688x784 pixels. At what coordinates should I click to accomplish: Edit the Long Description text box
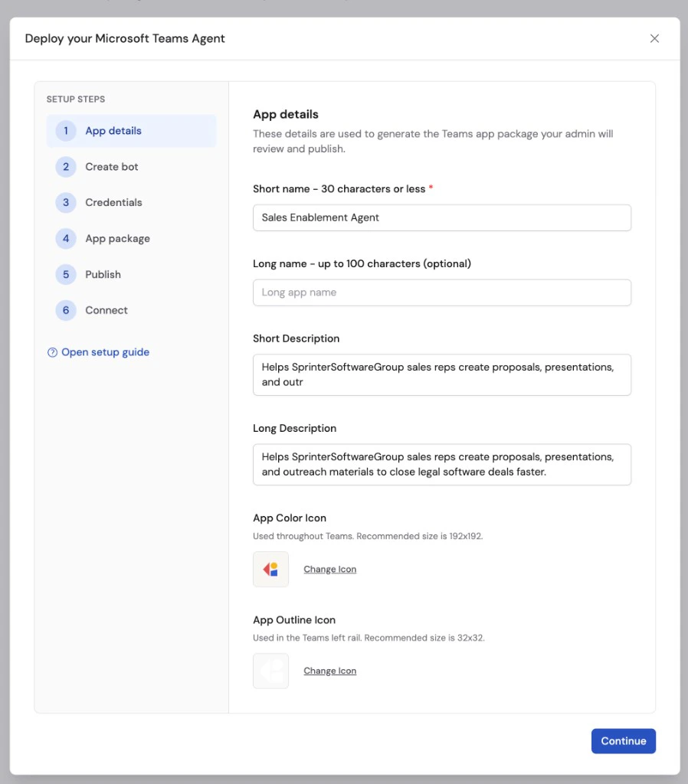pos(442,465)
